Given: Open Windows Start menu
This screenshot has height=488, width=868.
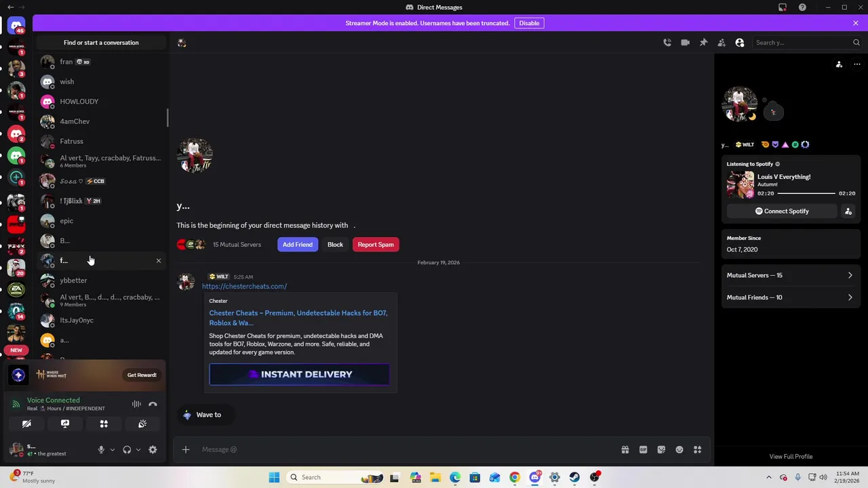Looking at the screenshot, I should [274, 477].
